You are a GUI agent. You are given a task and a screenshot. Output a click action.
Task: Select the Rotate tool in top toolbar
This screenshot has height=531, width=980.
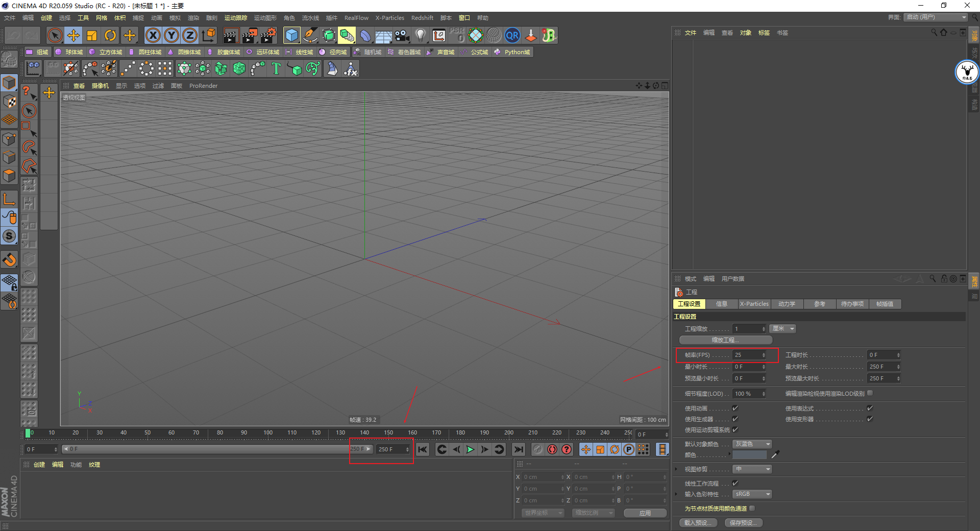110,35
